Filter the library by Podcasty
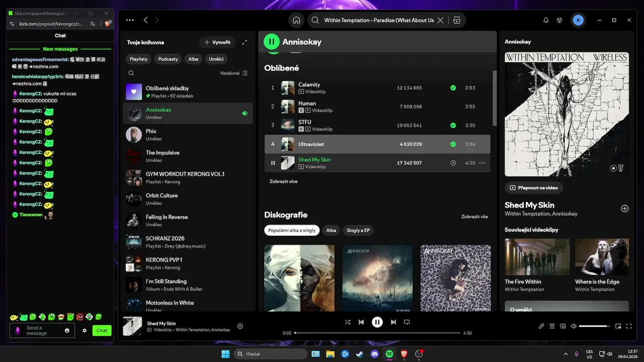 (168, 59)
